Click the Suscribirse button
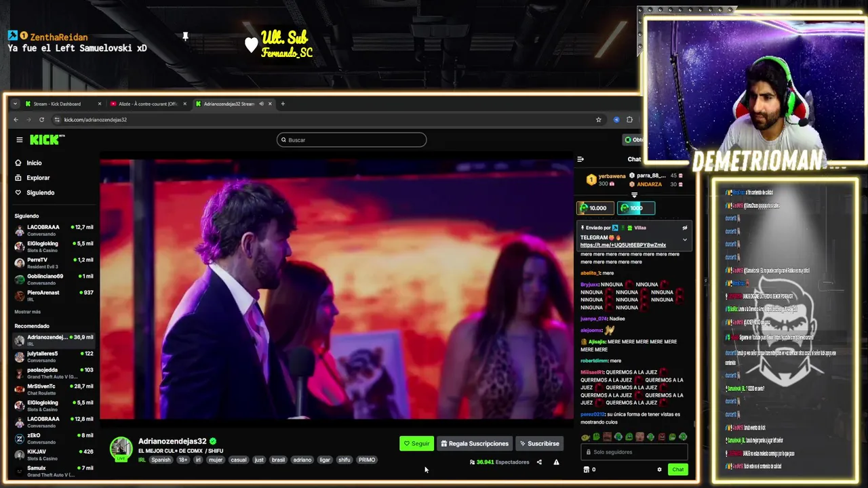This screenshot has width=868, height=488. [540, 444]
